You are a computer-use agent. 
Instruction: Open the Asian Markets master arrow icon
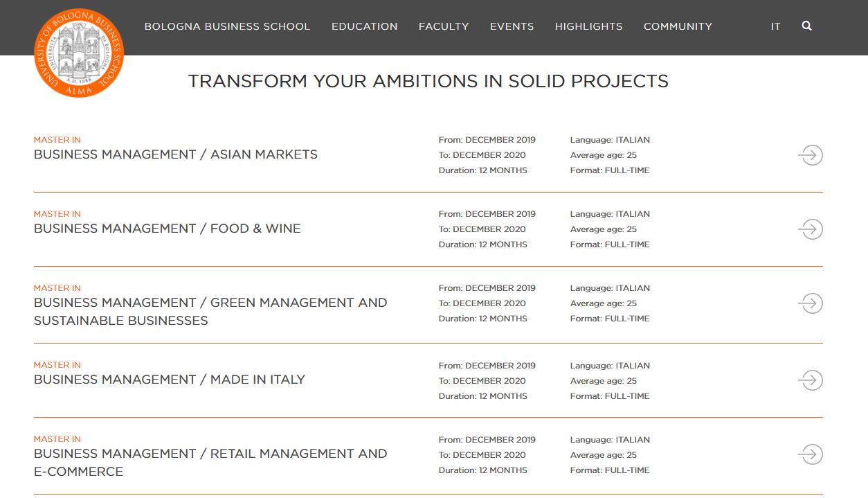pyautogui.click(x=811, y=155)
